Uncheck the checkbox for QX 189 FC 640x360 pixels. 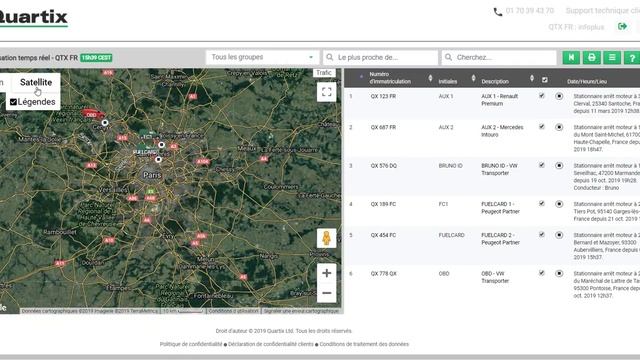pyautogui.click(x=542, y=203)
